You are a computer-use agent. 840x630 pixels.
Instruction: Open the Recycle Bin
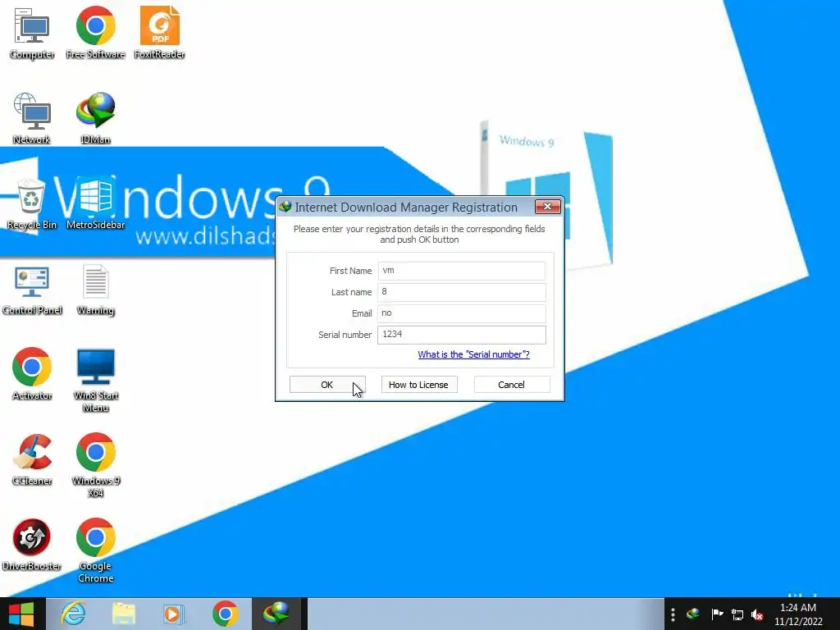point(32,204)
